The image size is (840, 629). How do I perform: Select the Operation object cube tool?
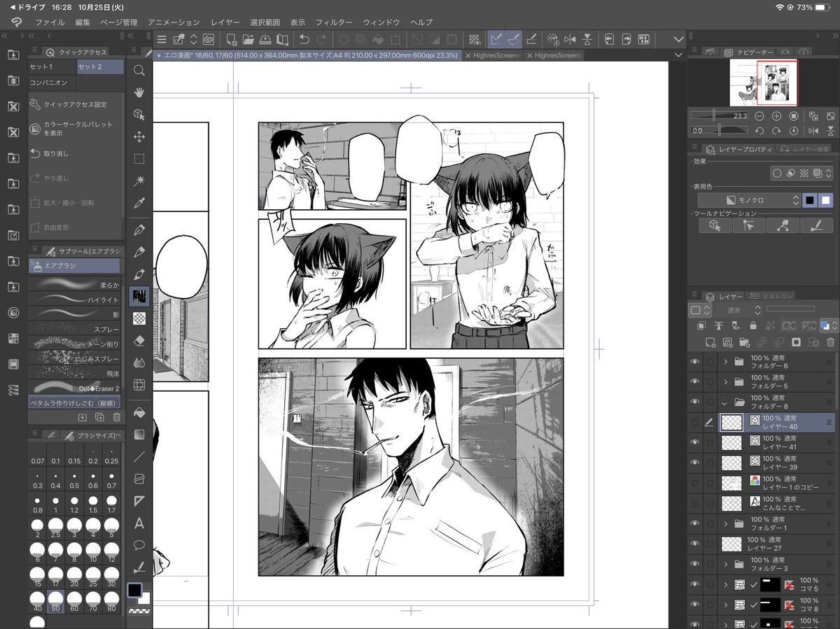click(x=139, y=115)
